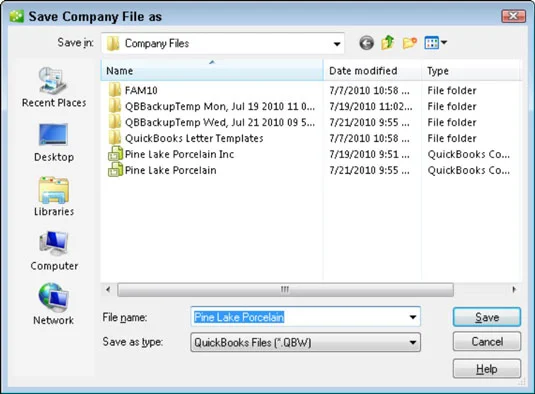The image size is (535, 394).
Task: Expand the Views dropdown arrow
Action: pyautogui.click(x=444, y=43)
